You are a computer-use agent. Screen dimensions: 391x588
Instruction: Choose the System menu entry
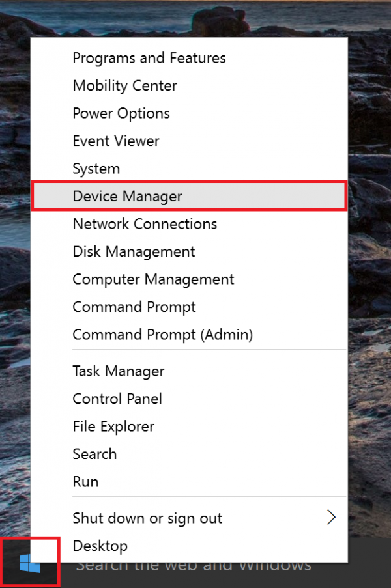point(96,169)
